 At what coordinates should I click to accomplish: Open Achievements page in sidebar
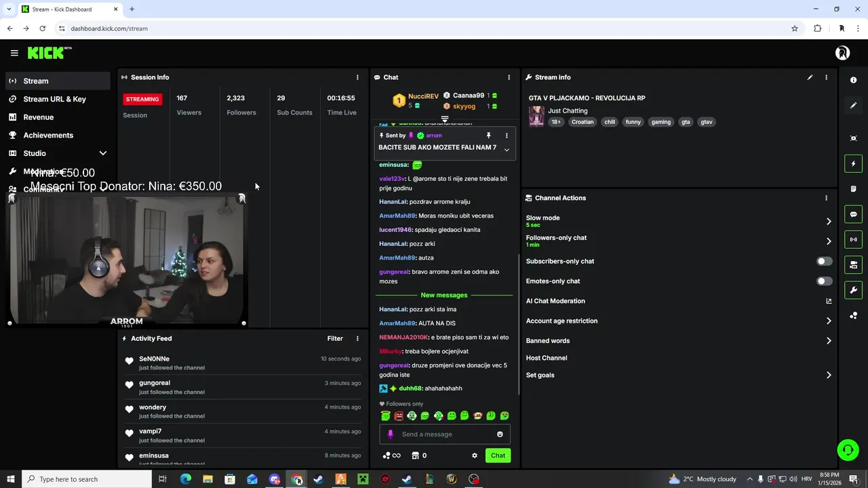[58, 136]
